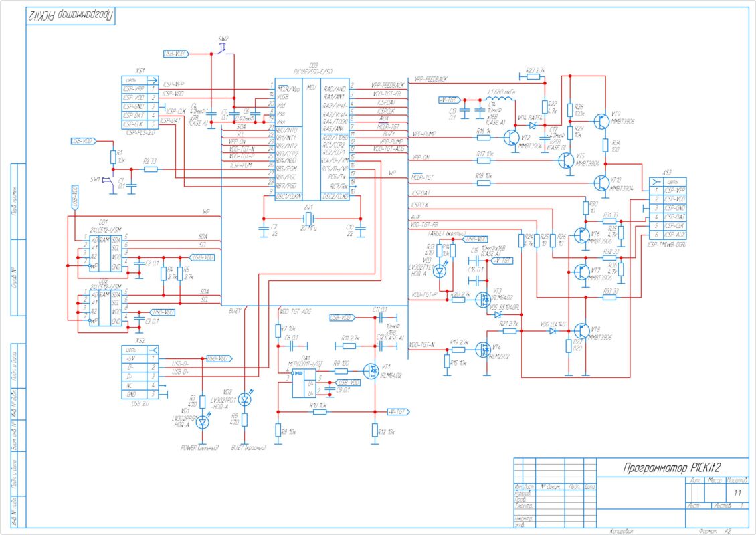Select the XS2 connector label
756x535 pixels.
[140, 341]
